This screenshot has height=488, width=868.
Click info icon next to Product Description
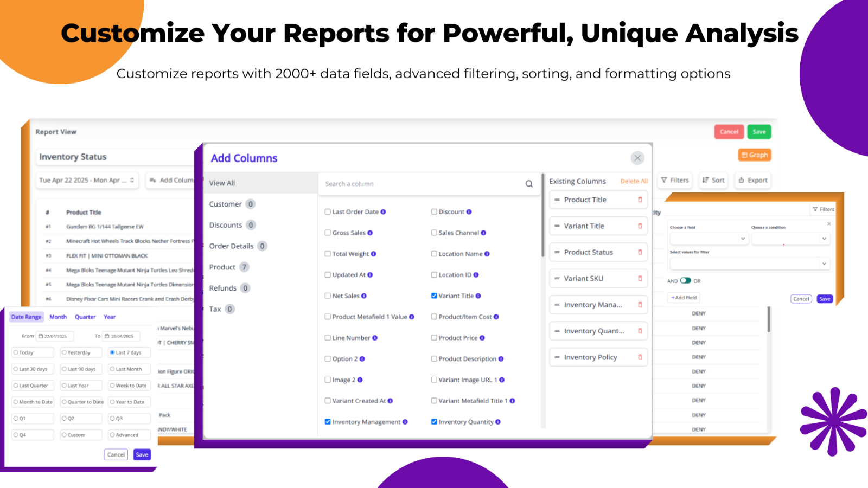[501, 359]
